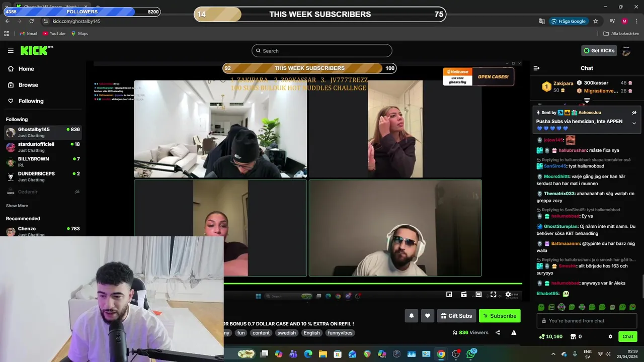Open Microsoft Edge from the taskbar
The image size is (644, 362).
pos(308,354)
